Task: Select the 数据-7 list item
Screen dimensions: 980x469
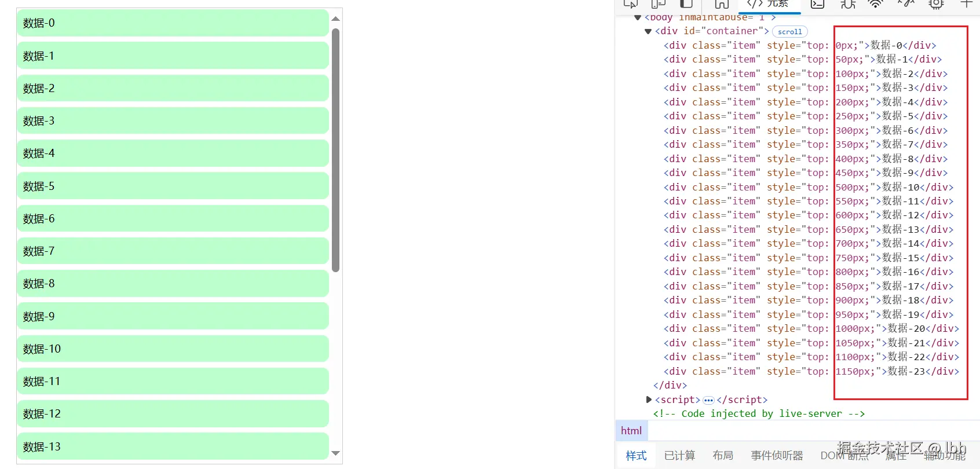Action: coord(173,251)
